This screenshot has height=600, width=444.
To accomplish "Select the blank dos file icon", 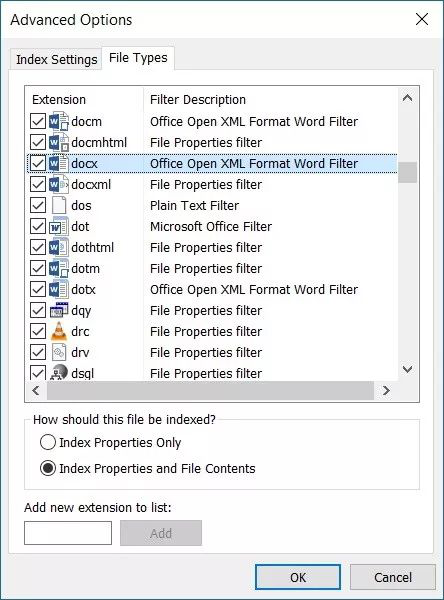I will (x=59, y=205).
